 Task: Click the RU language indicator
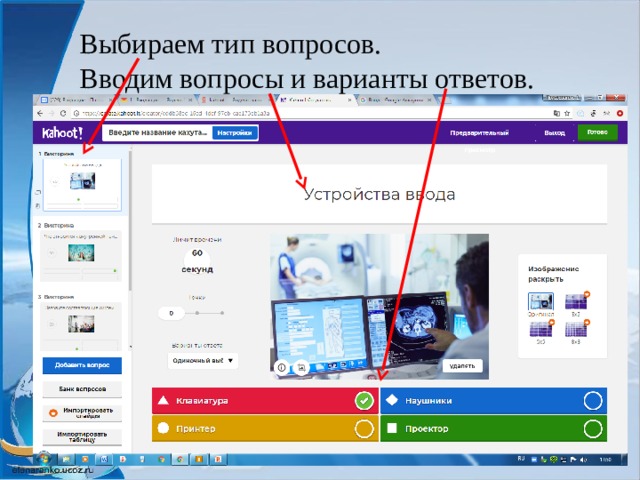coord(521,459)
